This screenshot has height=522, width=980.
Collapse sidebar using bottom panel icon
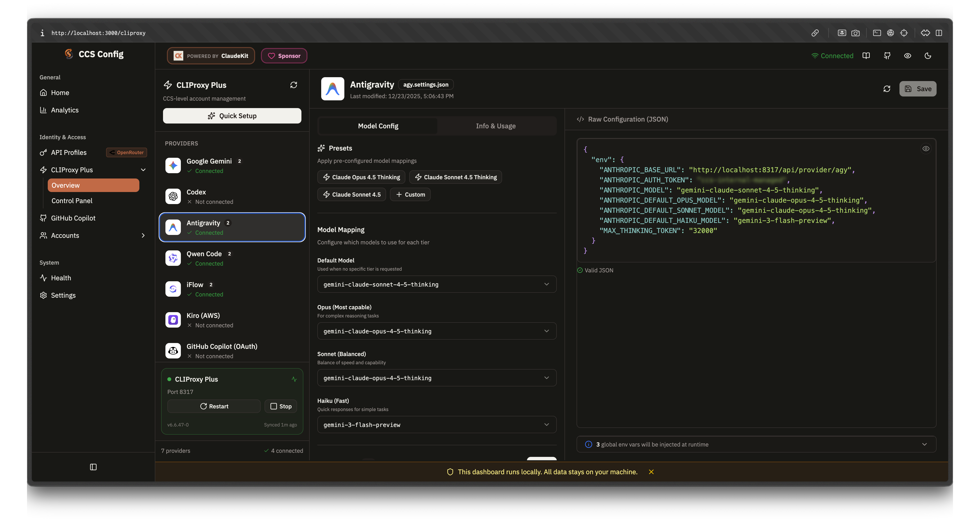(x=93, y=467)
